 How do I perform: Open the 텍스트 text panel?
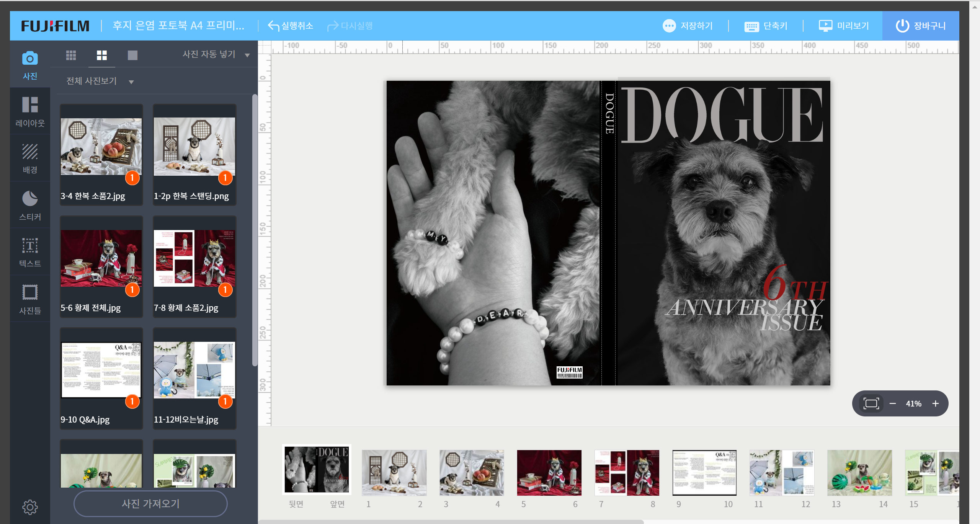[x=30, y=252]
